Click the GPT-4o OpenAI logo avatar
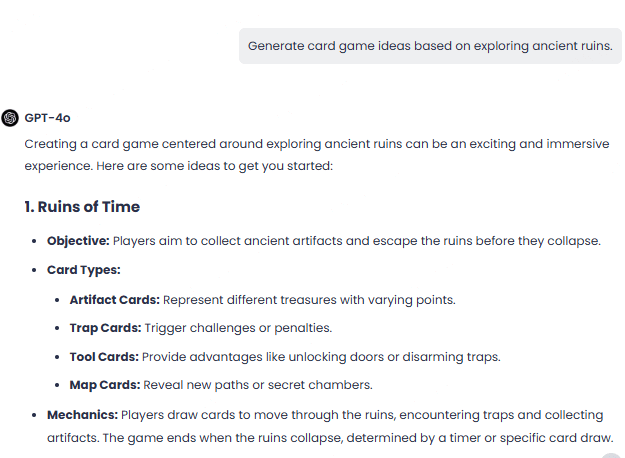 (10, 118)
